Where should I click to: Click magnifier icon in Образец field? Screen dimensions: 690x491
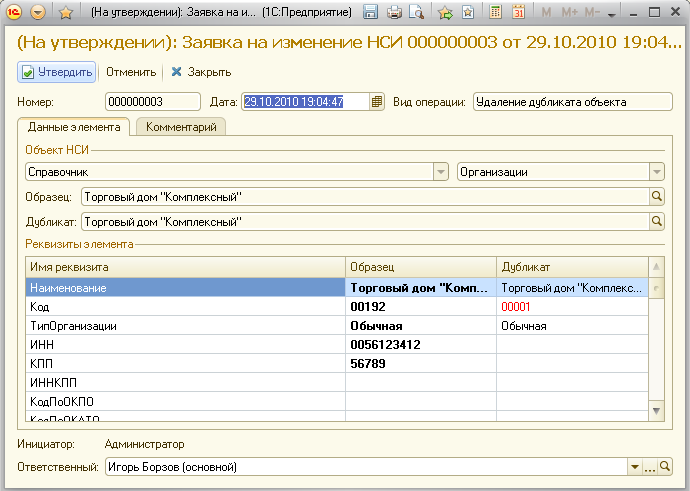pos(657,197)
